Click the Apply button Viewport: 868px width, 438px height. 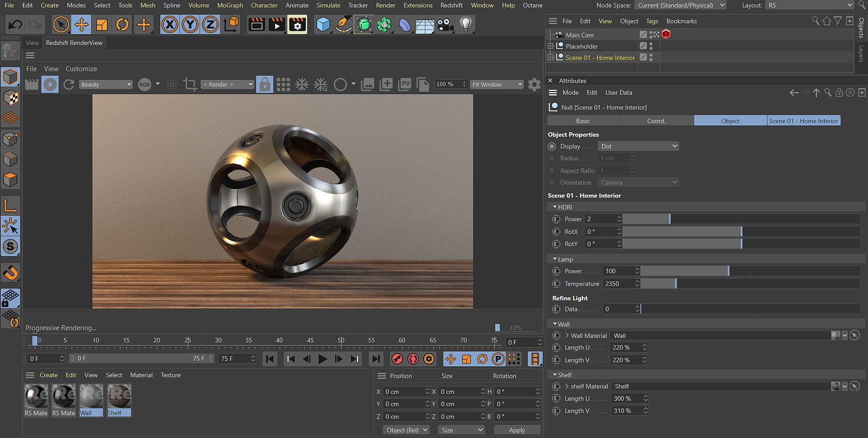[517, 430]
